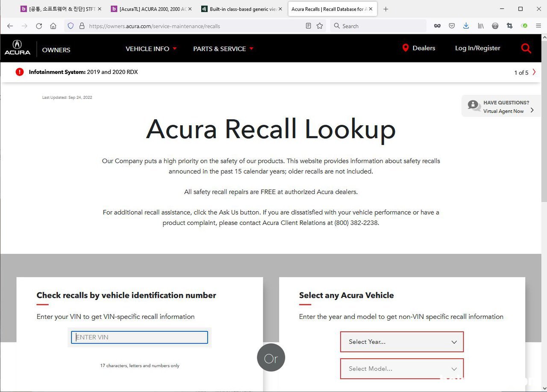Image resolution: width=547 pixels, height=392 pixels.
Task: Toggle reader view in address bar
Action: [x=309, y=26]
